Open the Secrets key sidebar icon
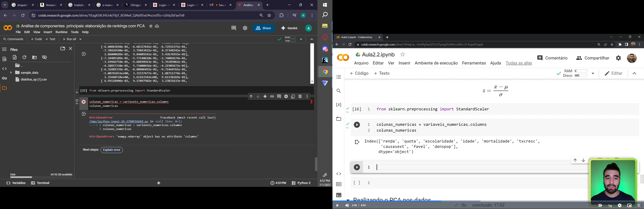 click(x=4, y=79)
